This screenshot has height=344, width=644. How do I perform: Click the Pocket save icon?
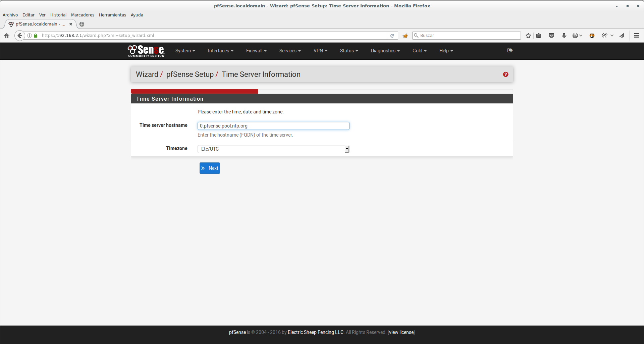(551, 36)
